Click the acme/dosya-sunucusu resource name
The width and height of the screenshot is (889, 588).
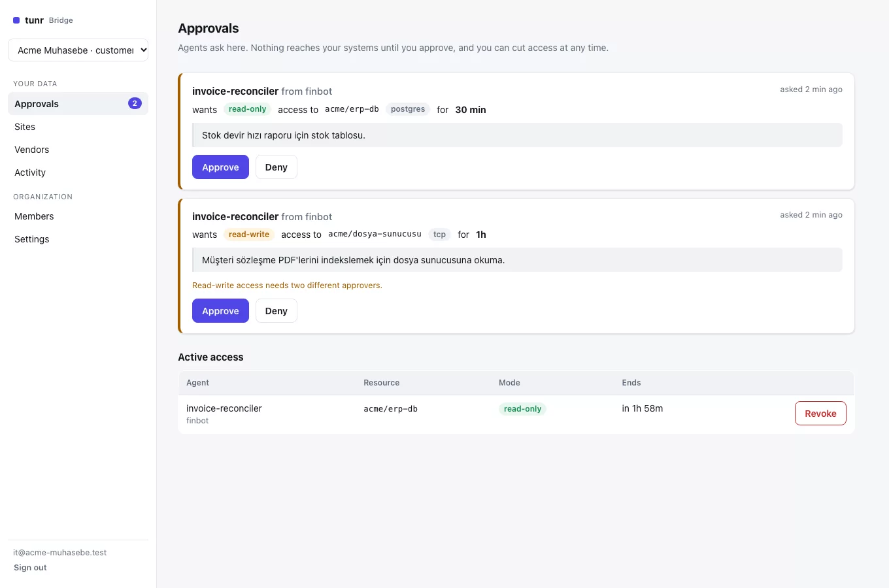click(x=375, y=234)
